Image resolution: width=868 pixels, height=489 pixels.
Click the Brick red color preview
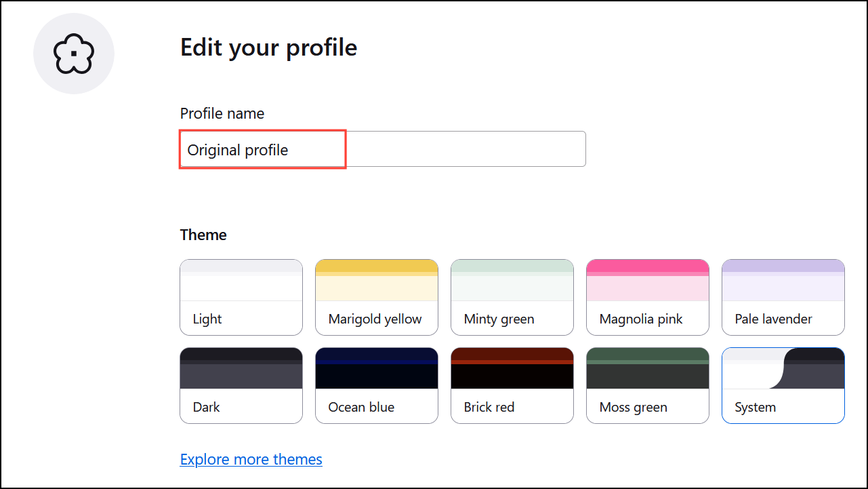(512, 368)
